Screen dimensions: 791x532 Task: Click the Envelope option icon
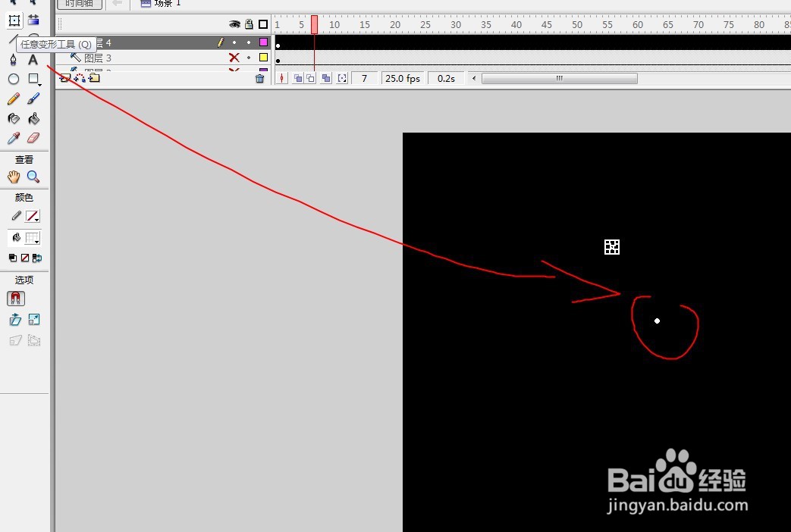pyautogui.click(x=34, y=340)
